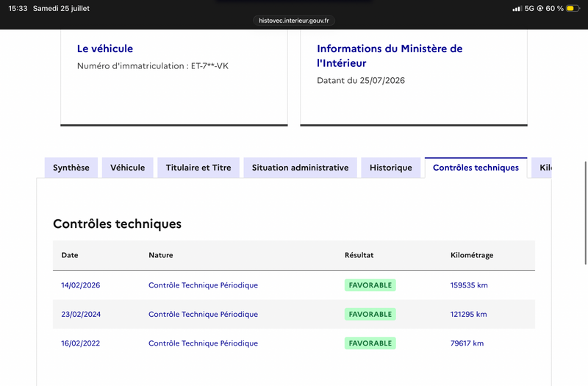Click FAVORABLE badge for 23/02/2024 inspection
This screenshot has height=386, width=588.
click(x=370, y=315)
